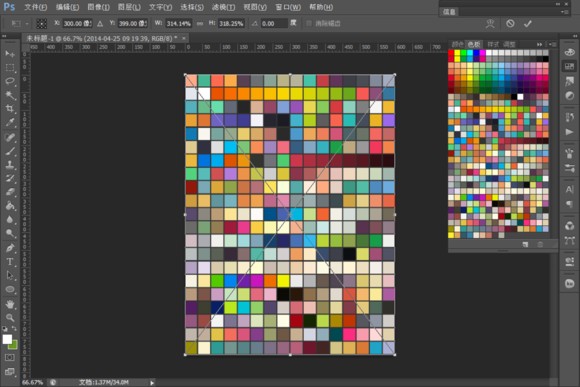Delete swatch with trash icon
The height and width of the screenshot is (387, 580).
(x=540, y=244)
